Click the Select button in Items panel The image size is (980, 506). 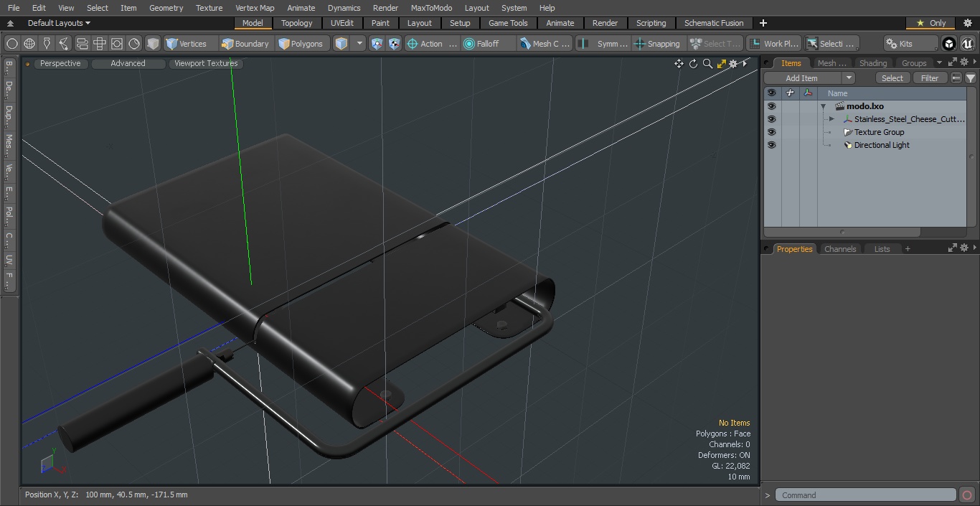[x=892, y=78]
